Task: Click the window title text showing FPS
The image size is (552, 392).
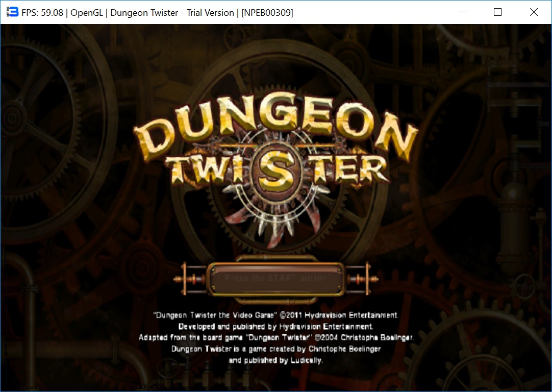Action: [x=157, y=13]
